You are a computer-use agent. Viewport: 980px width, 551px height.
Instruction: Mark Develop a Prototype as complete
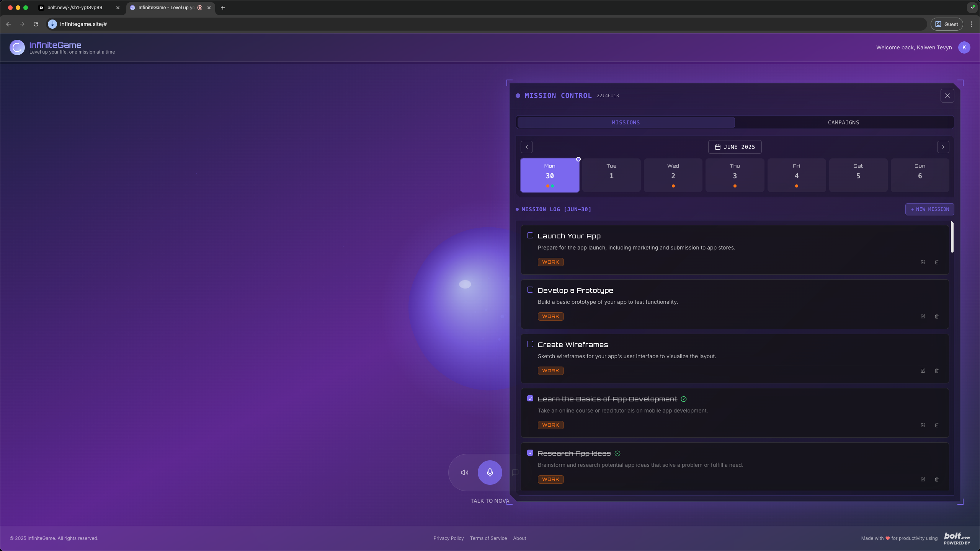point(530,290)
